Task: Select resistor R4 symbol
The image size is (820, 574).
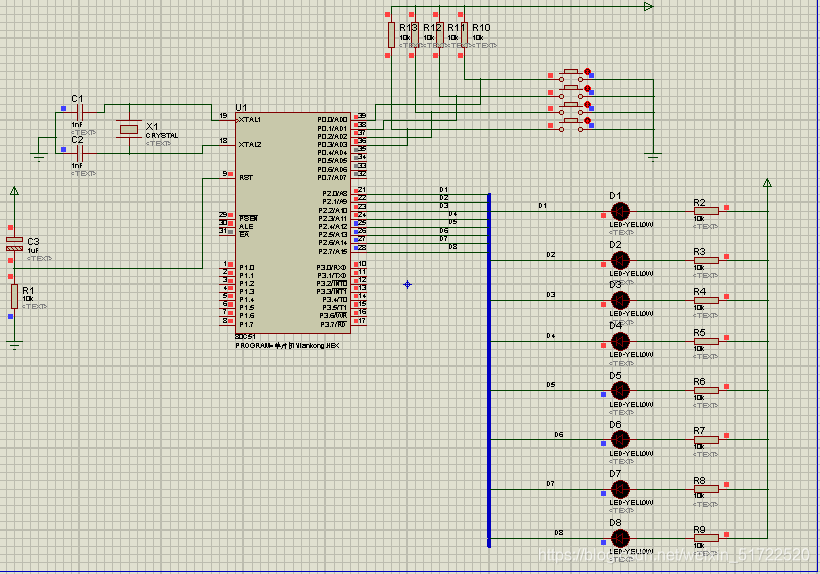Action: point(707,301)
